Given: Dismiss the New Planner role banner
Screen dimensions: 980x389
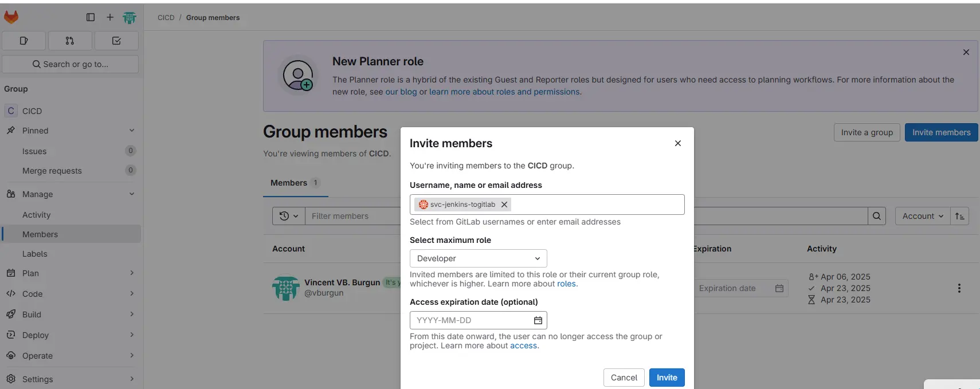Looking at the screenshot, I should coord(966,52).
